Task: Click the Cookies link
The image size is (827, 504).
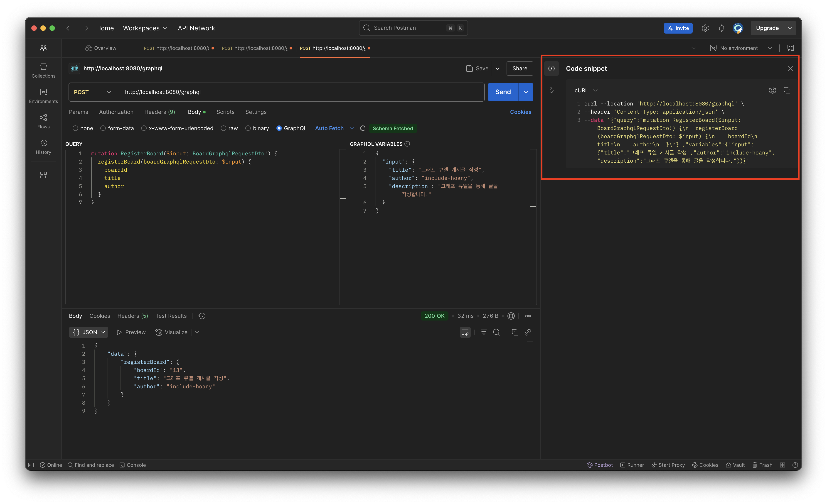Action: point(520,112)
